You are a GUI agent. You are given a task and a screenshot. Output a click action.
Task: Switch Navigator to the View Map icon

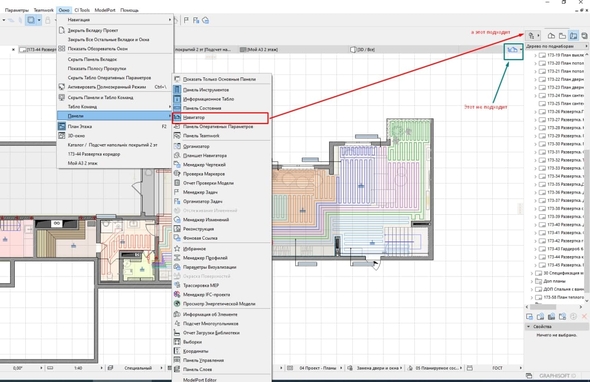coord(562,36)
